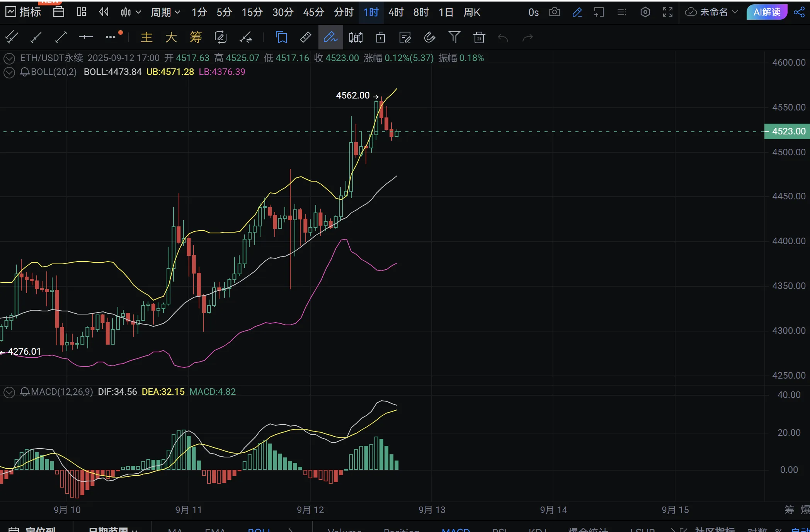Set alert bell on MACD(12,26,9)
810x532 pixels.
pyautogui.click(x=25, y=392)
